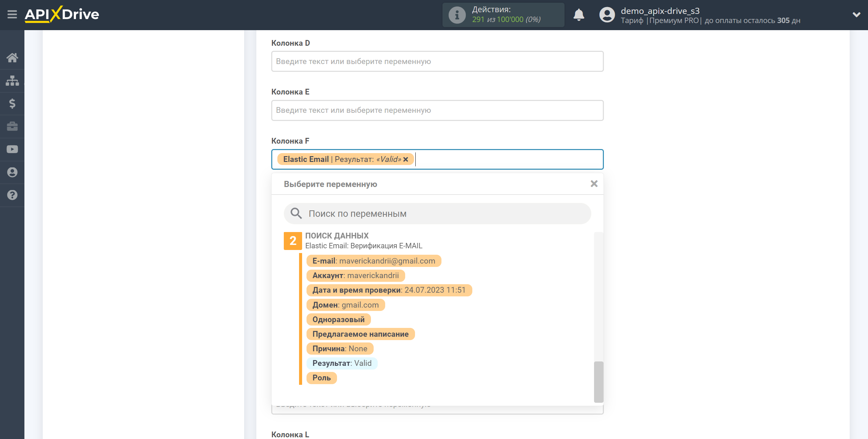The width and height of the screenshot is (868, 439).
Task: Select the E-mail variable maverickandrii@gmail.com
Action: click(x=374, y=261)
